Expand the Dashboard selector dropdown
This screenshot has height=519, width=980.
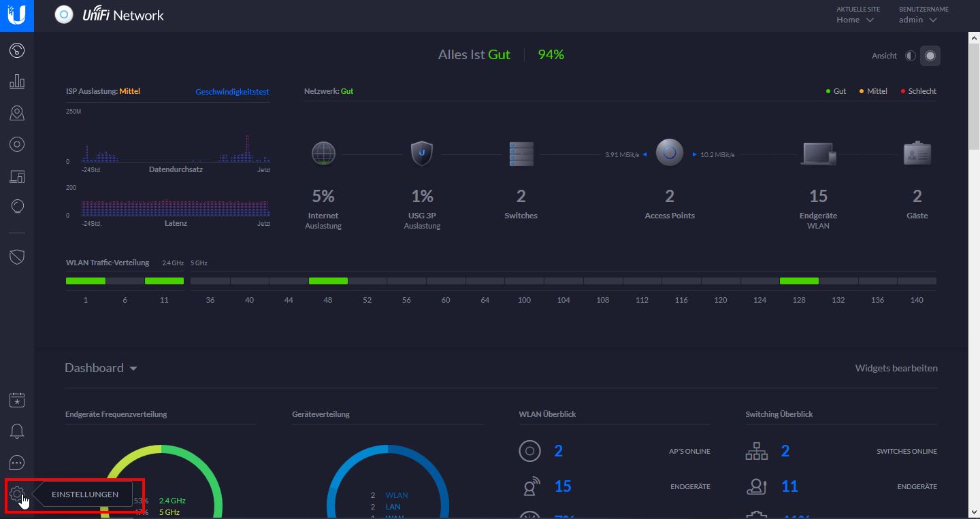point(101,368)
